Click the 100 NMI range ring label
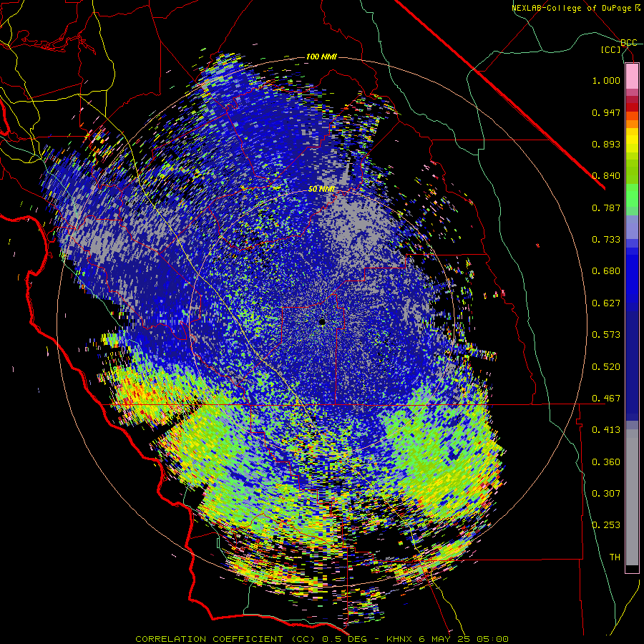The height and width of the screenshot is (644, 644). point(321,57)
